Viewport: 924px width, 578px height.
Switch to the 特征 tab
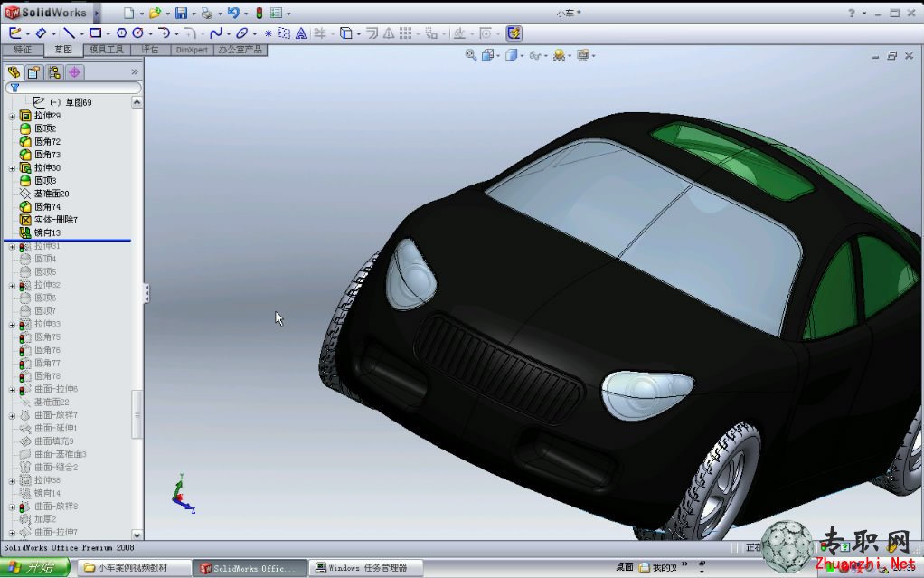pyautogui.click(x=23, y=50)
